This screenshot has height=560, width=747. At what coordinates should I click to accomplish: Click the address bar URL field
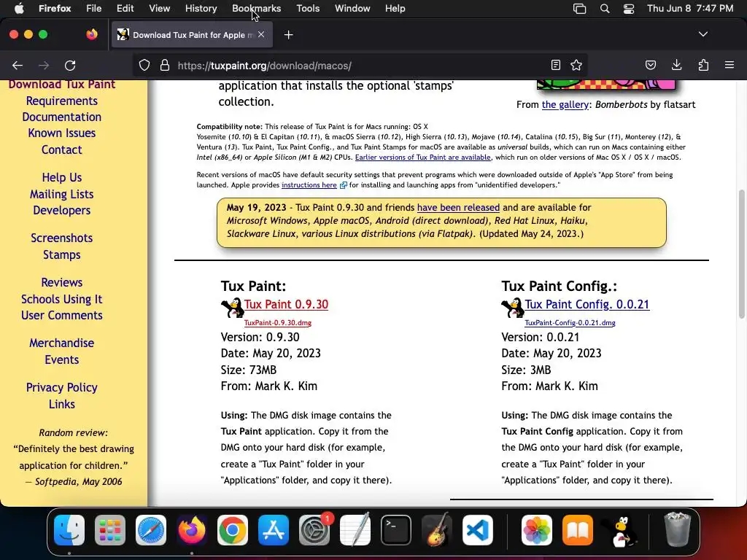point(360,65)
